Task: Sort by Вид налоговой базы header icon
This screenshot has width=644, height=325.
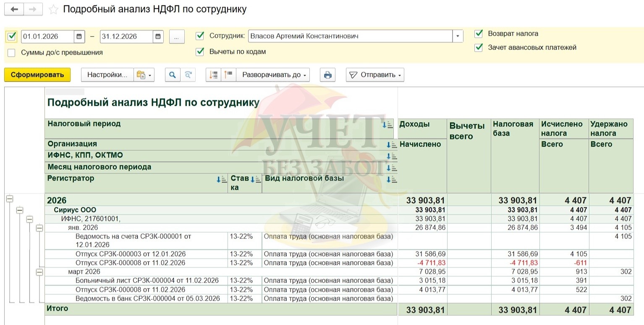Action: tap(391, 179)
